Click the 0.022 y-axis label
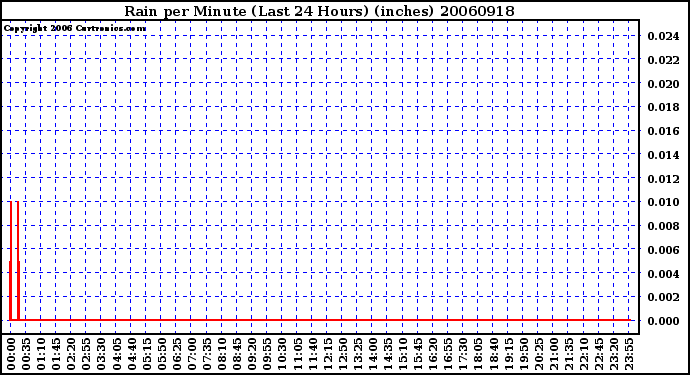 click(x=663, y=60)
